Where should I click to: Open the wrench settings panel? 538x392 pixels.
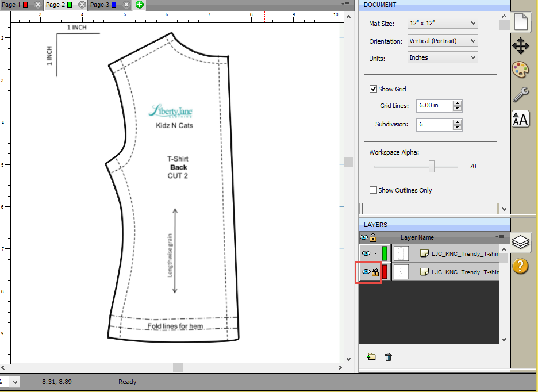(x=521, y=95)
